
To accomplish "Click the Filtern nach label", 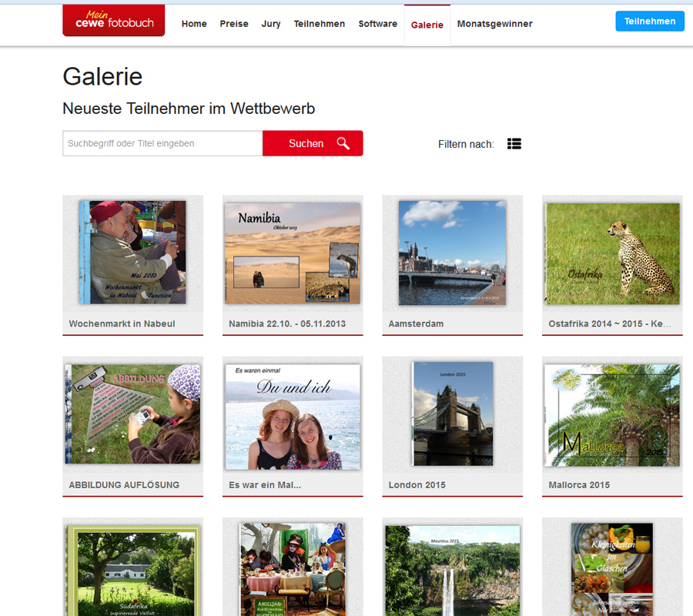I will point(466,144).
